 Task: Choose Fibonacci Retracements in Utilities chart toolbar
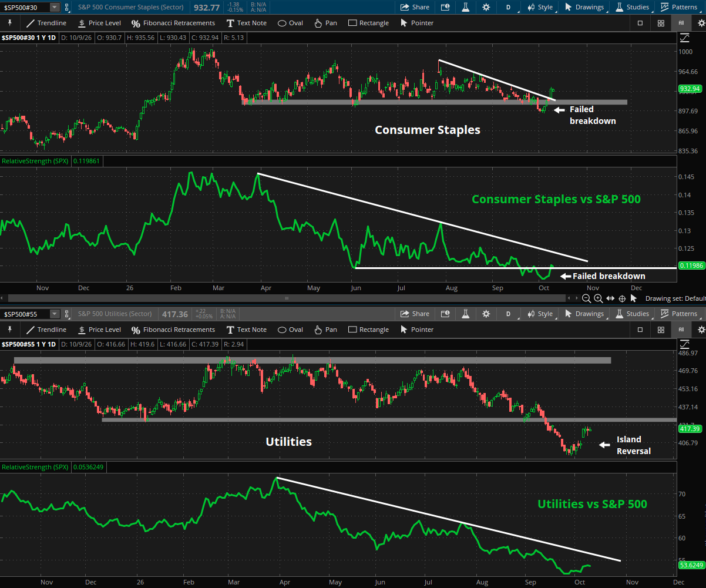coord(173,330)
